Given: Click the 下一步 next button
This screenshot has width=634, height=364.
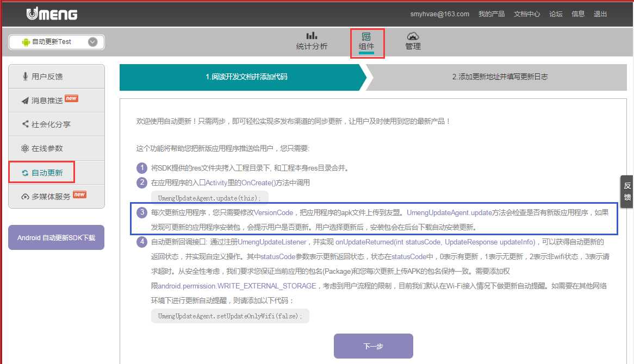Looking at the screenshot, I should coord(373,346).
